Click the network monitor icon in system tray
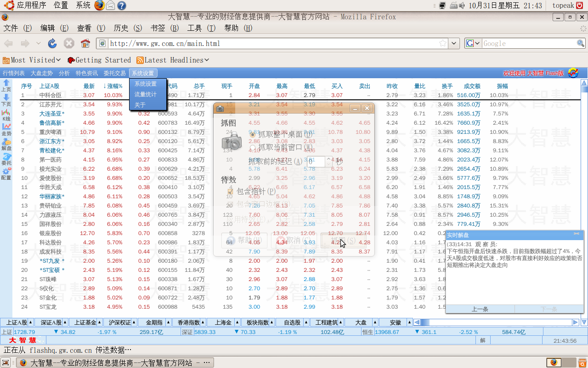 [442, 6]
